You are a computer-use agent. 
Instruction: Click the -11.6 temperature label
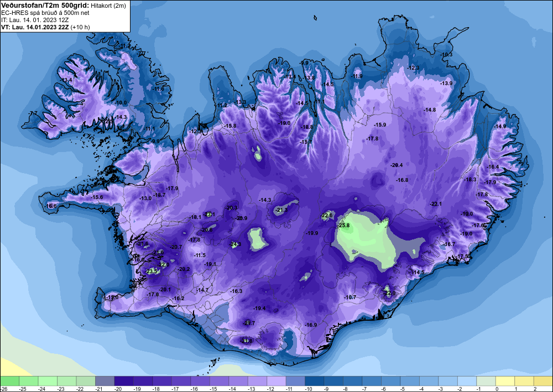pyautogui.click(x=158, y=89)
